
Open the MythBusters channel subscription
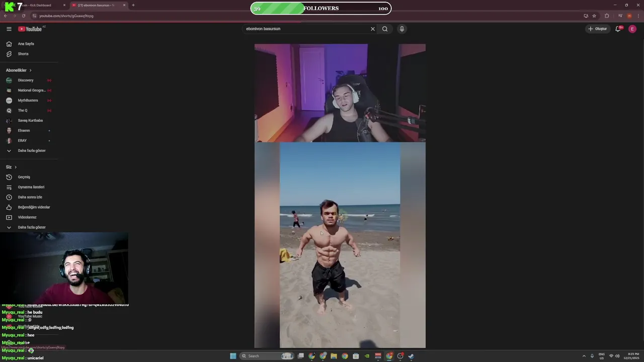(28, 101)
